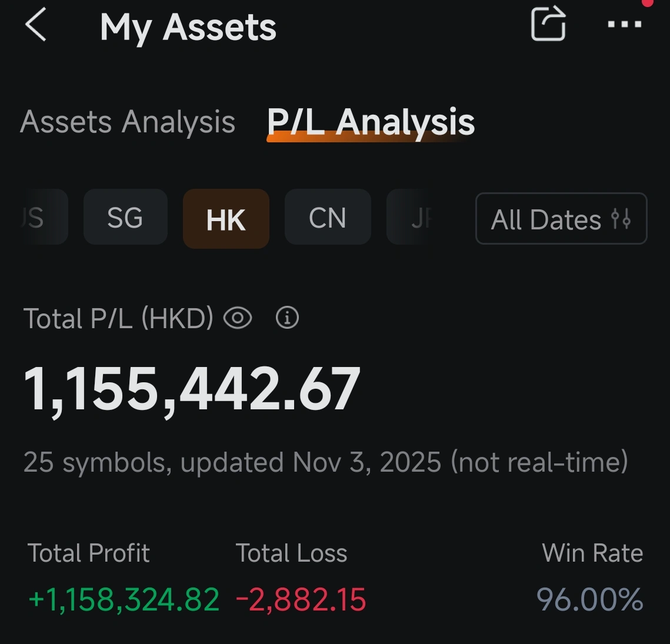Switch to the Assets Analysis tab
Viewport: 670px width, 644px height.
pos(128,122)
